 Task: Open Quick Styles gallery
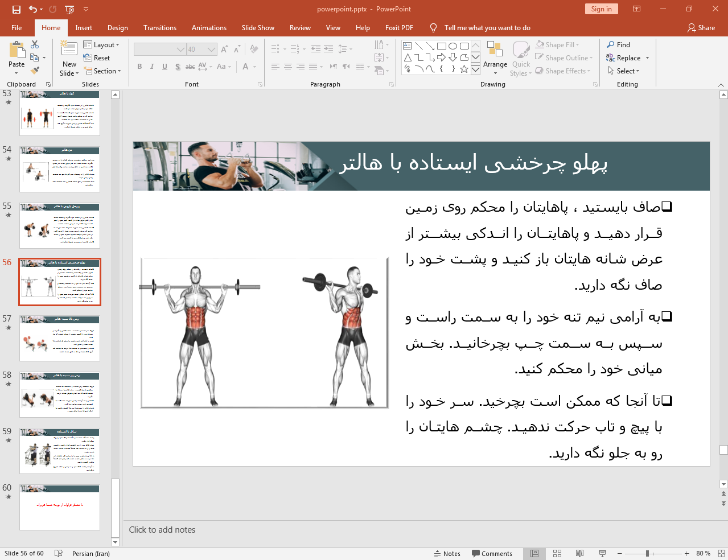[521, 57]
